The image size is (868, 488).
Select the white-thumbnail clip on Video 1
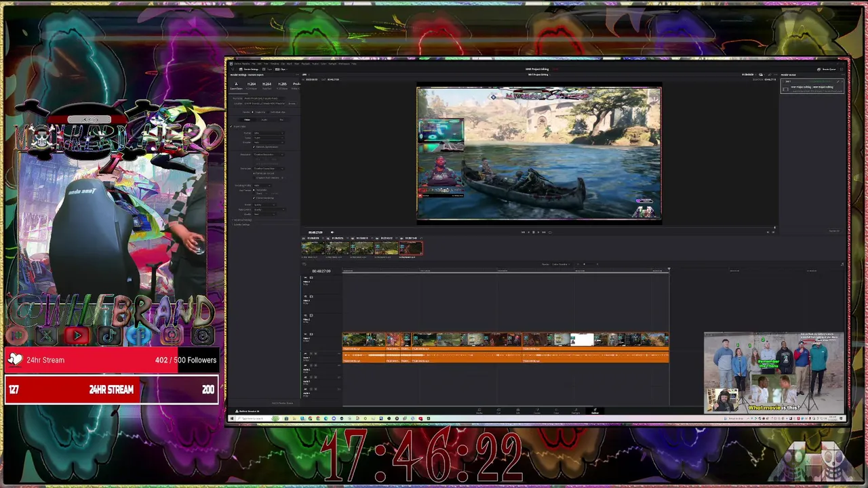point(583,340)
